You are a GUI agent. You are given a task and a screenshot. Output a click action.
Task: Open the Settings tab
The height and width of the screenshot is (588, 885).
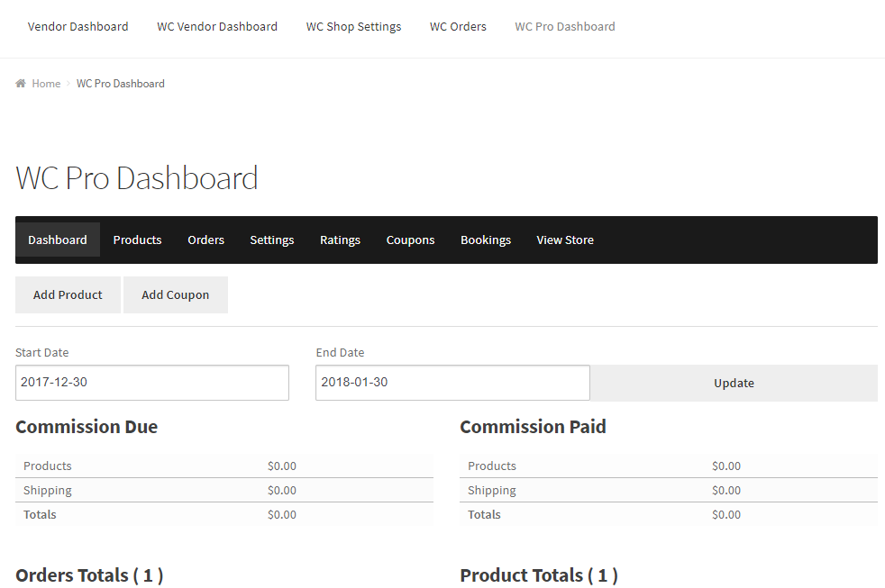point(271,240)
